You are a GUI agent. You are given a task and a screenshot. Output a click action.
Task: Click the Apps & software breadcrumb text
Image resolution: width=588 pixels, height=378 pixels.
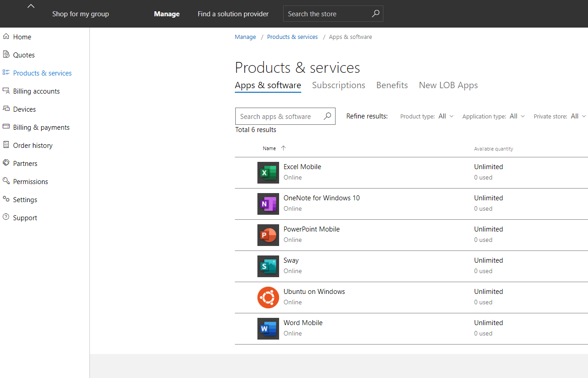[x=350, y=37]
